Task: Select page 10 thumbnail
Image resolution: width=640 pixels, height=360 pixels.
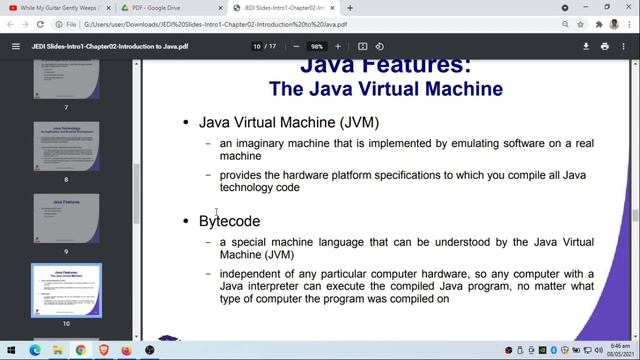Action: tap(66, 291)
